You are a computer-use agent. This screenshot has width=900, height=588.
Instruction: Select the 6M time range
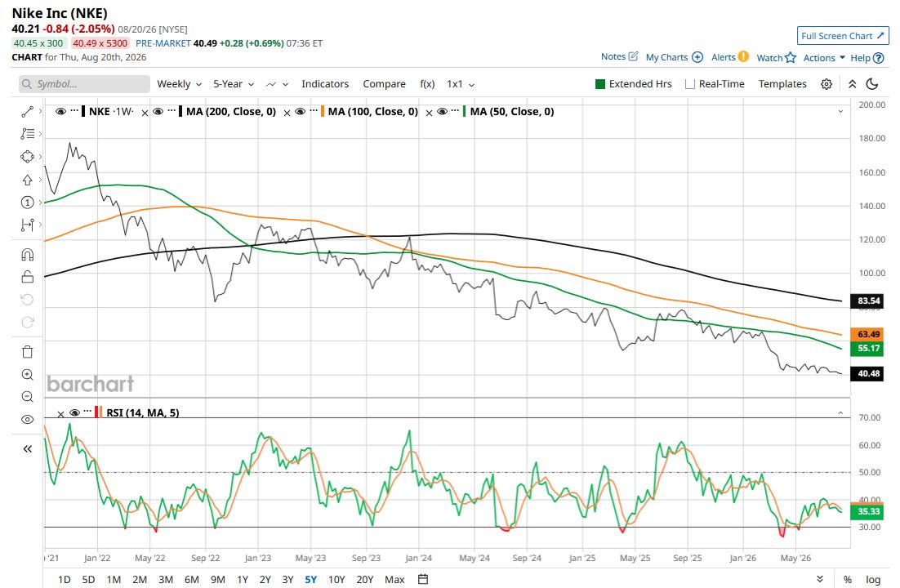[x=191, y=579]
